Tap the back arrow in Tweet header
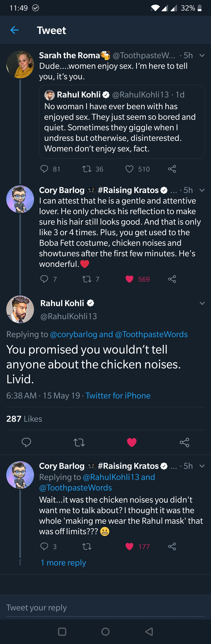 point(14,30)
